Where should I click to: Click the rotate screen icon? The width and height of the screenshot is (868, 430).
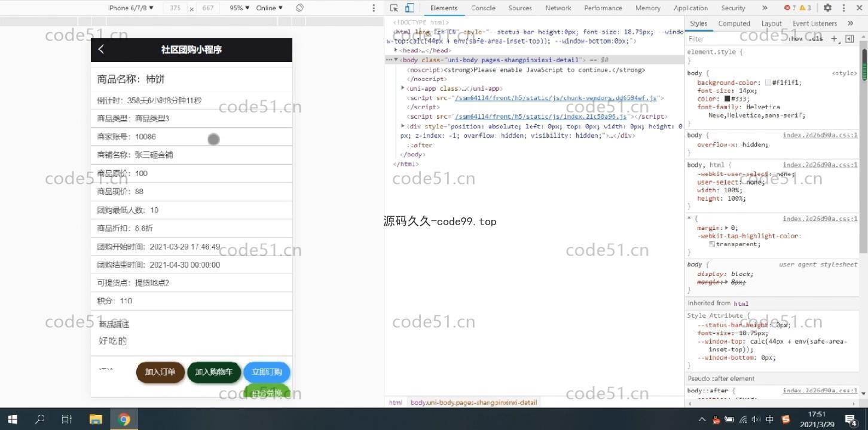pyautogui.click(x=299, y=8)
